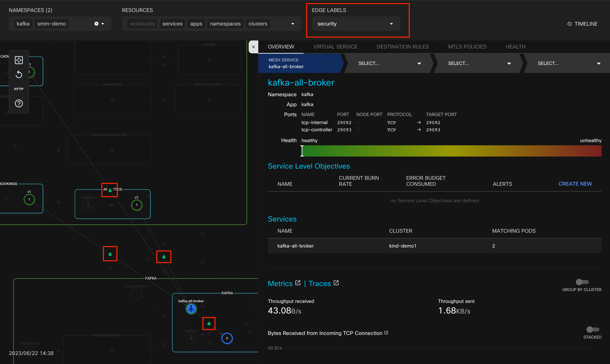
Task: Click the kind-demo1 cluster cell
Action: pyautogui.click(x=403, y=246)
